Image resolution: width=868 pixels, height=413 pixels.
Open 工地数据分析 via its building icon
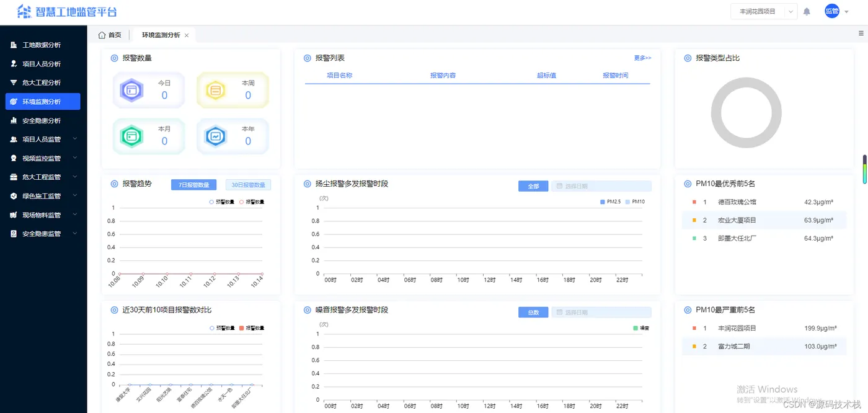pyautogui.click(x=14, y=45)
